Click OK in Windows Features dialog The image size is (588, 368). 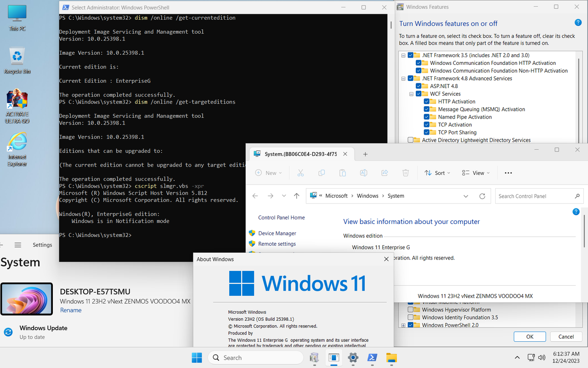pos(530,337)
